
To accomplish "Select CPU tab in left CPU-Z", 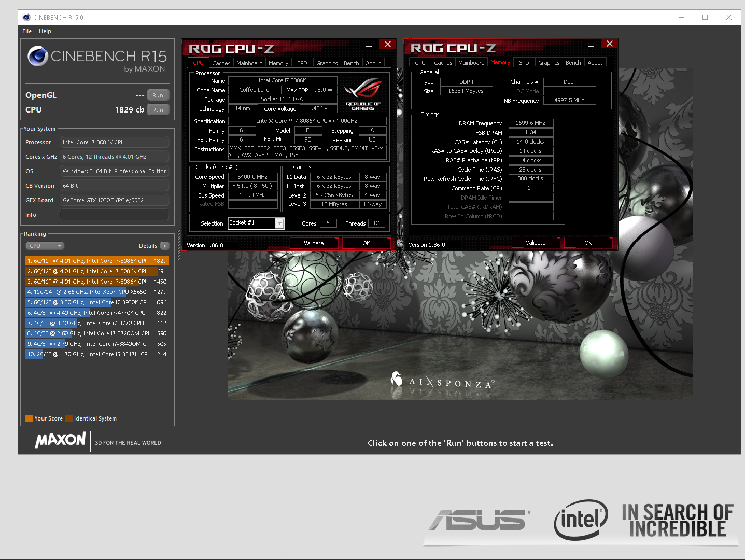I will pyautogui.click(x=199, y=63).
